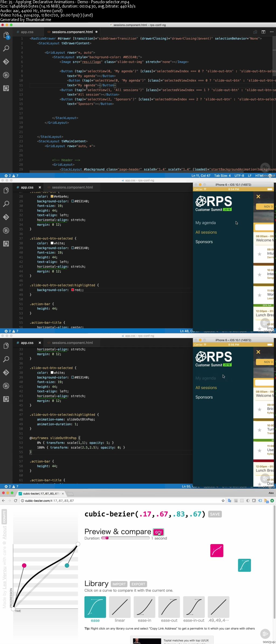Screen dimensions: 276x644
Task: Toggle the favorite star beside the 10:00 Turr session
Action: [x=260, y=430]
